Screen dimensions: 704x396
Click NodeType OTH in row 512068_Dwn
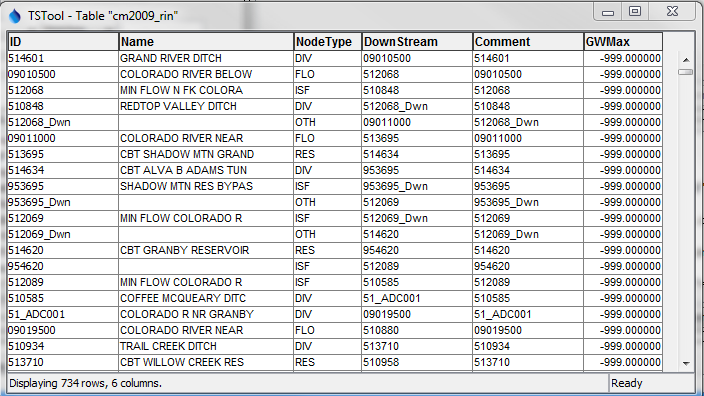(328, 122)
